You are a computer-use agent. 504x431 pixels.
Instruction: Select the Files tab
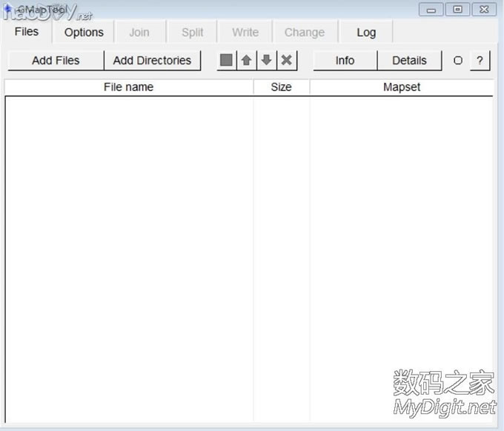[x=27, y=32]
